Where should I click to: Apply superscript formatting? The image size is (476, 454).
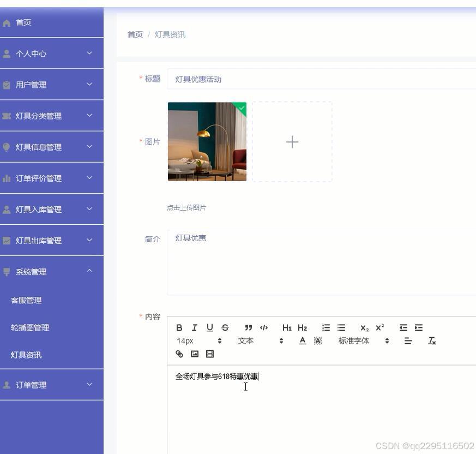380,327
